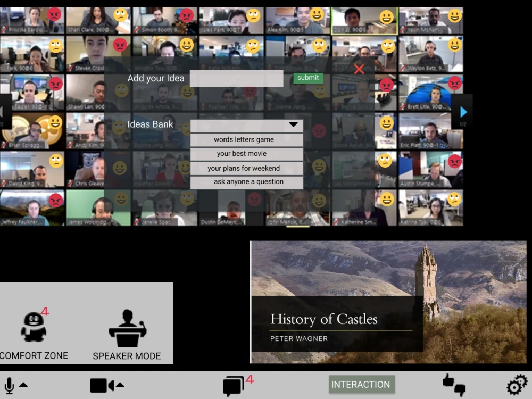Choose 'your plans for weekend' idea
Image resolution: width=532 pixels, height=399 pixels.
click(247, 168)
